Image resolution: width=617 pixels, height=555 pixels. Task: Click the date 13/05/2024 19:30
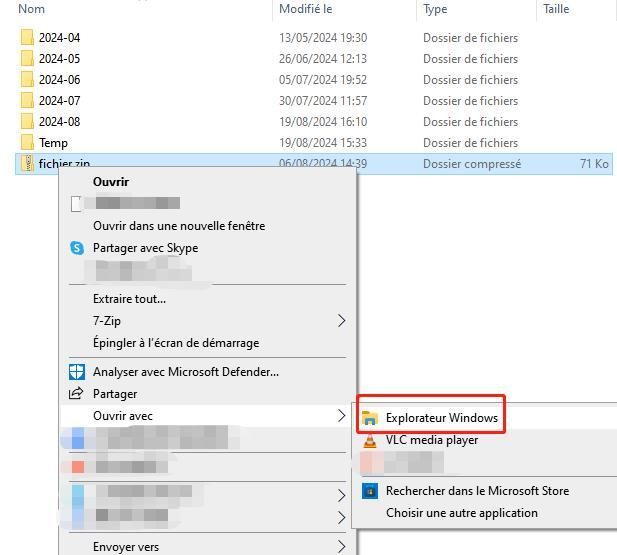pos(323,38)
